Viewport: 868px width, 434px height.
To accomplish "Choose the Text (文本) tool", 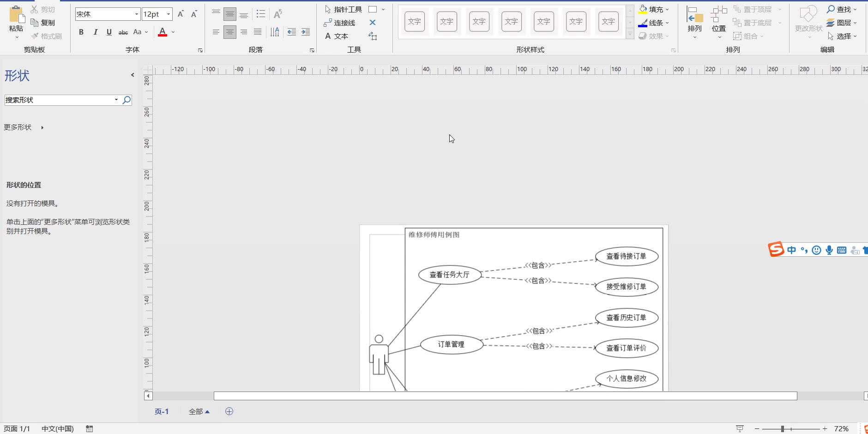I will (x=337, y=36).
